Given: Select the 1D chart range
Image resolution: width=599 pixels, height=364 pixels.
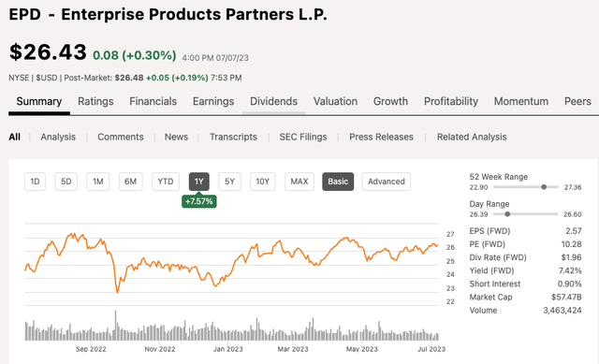Looking at the screenshot, I should [35, 182].
